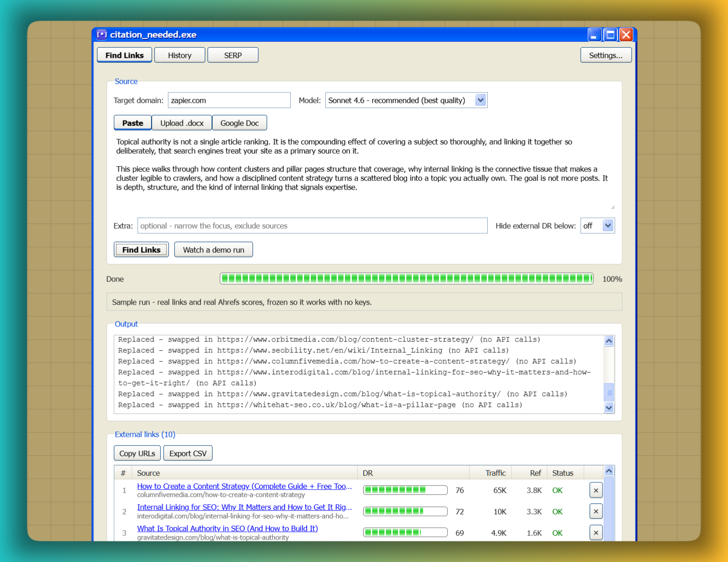This screenshot has width=728, height=562.
Task: Select the Upload .docx source mode
Action: 182,123
